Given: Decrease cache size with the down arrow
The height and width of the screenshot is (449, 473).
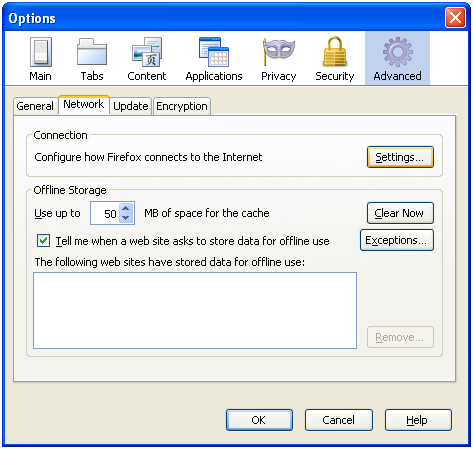Looking at the screenshot, I should click(126, 218).
